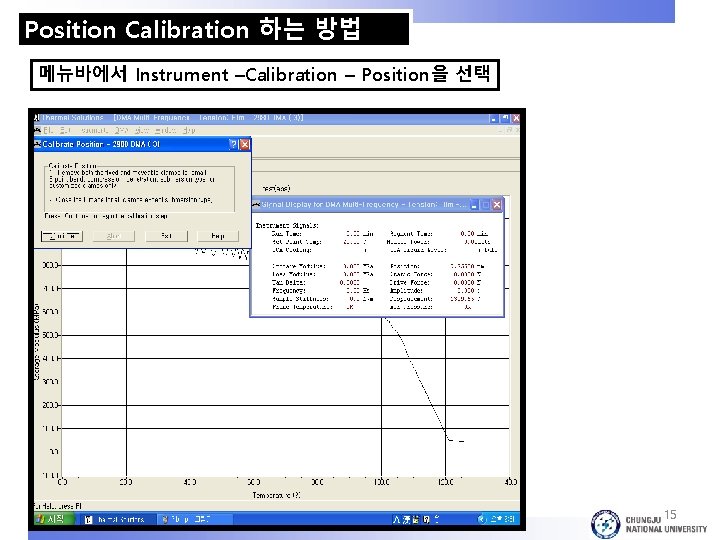Click the Thermal Solutions title bar app icon
The width and height of the screenshot is (720, 540).
point(37,118)
